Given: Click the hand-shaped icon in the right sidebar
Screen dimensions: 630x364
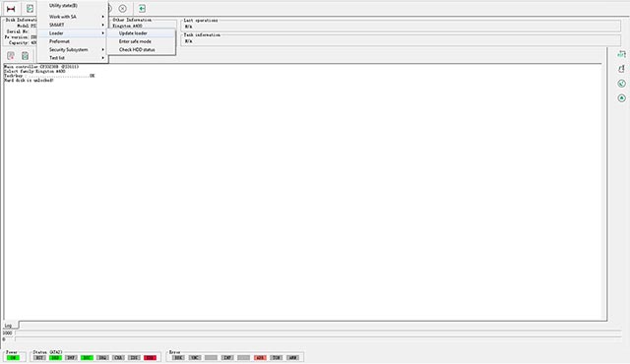Looking at the screenshot, I should (x=621, y=69).
